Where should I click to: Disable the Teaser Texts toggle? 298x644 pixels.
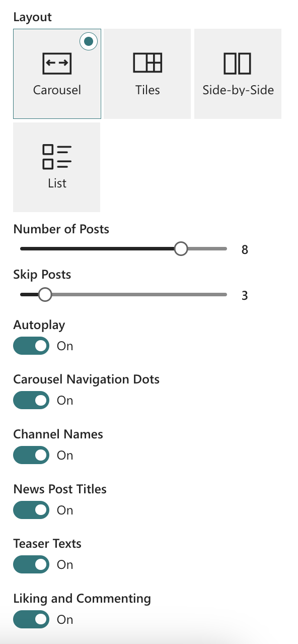pos(31,565)
